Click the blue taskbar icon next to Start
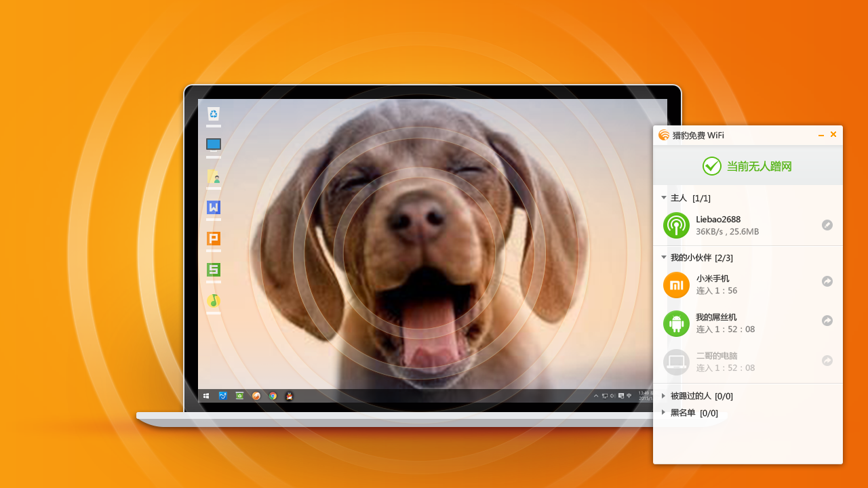The image size is (868, 488). click(222, 396)
